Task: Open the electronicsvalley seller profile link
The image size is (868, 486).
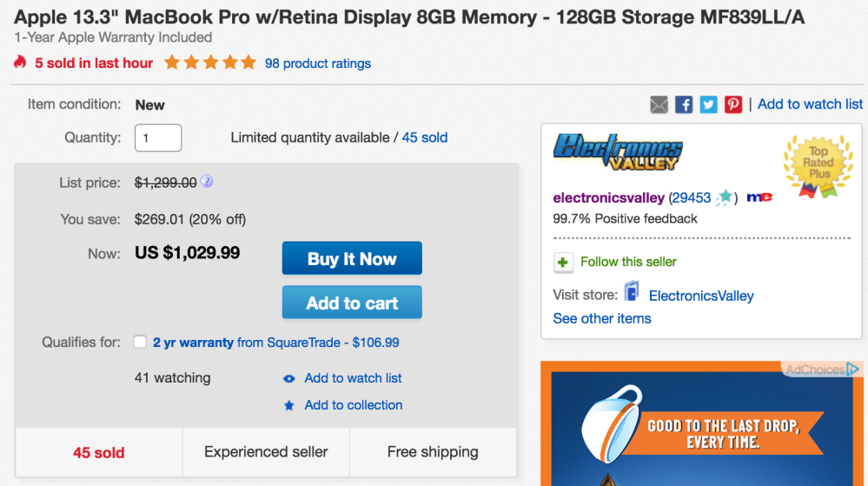Action: pos(608,197)
